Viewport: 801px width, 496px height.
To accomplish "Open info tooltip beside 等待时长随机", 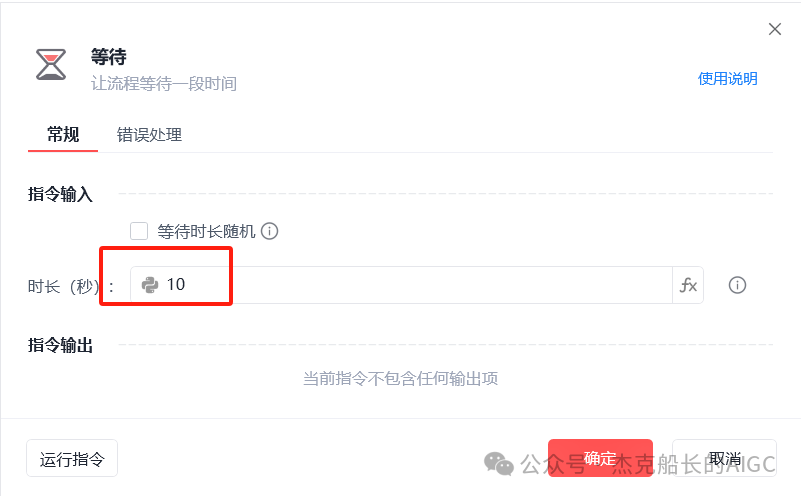I will (270, 231).
